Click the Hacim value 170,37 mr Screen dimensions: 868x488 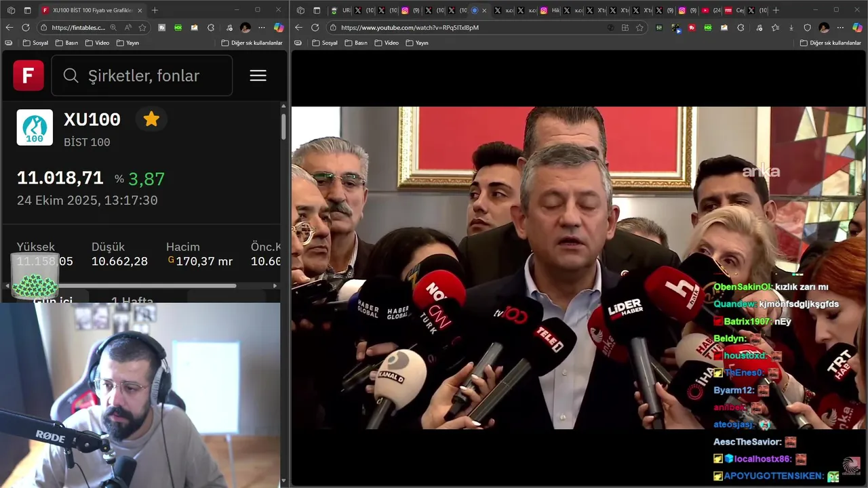coord(204,262)
